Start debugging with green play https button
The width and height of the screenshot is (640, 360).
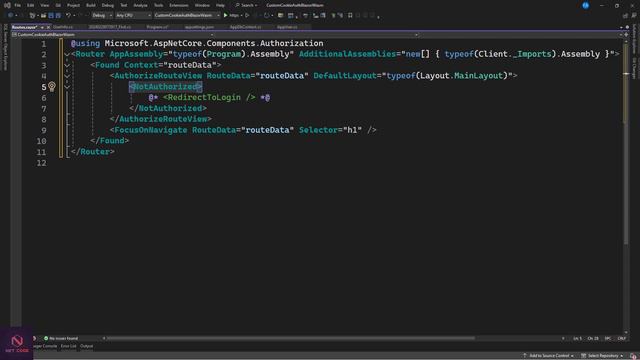click(231, 16)
